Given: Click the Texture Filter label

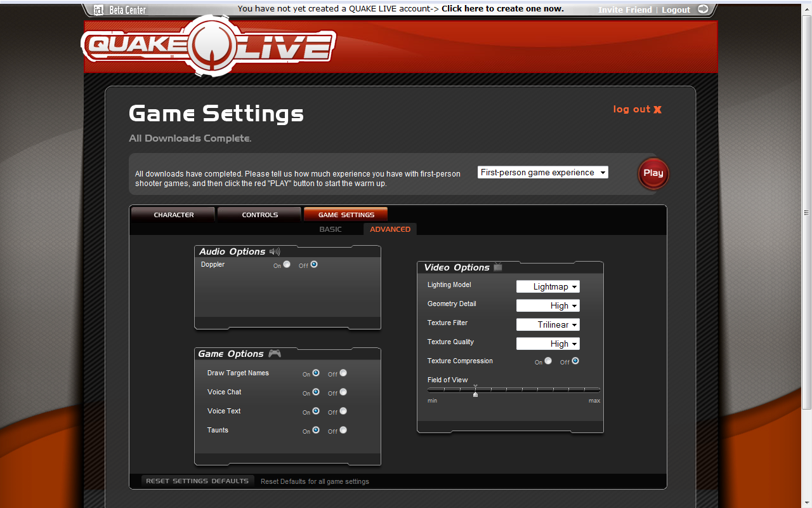Looking at the screenshot, I should tap(447, 323).
